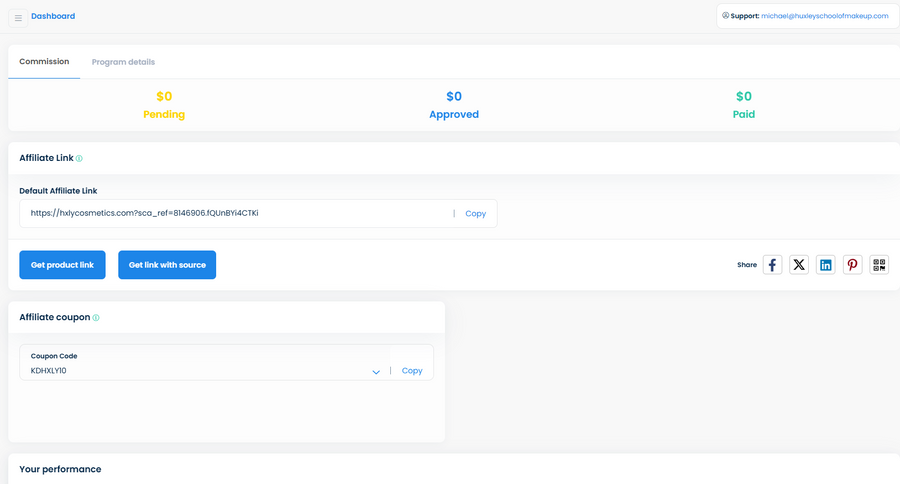Click the $0 Approved amount

pos(454,96)
